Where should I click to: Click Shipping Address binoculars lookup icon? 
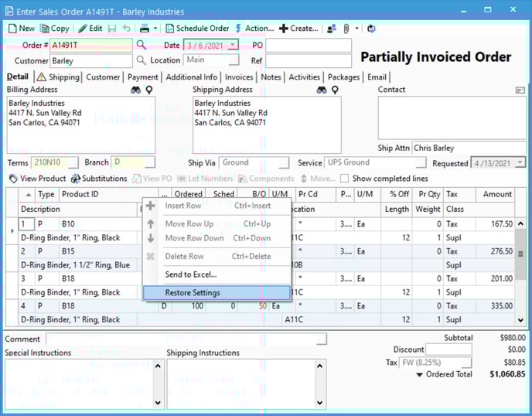click(322, 90)
